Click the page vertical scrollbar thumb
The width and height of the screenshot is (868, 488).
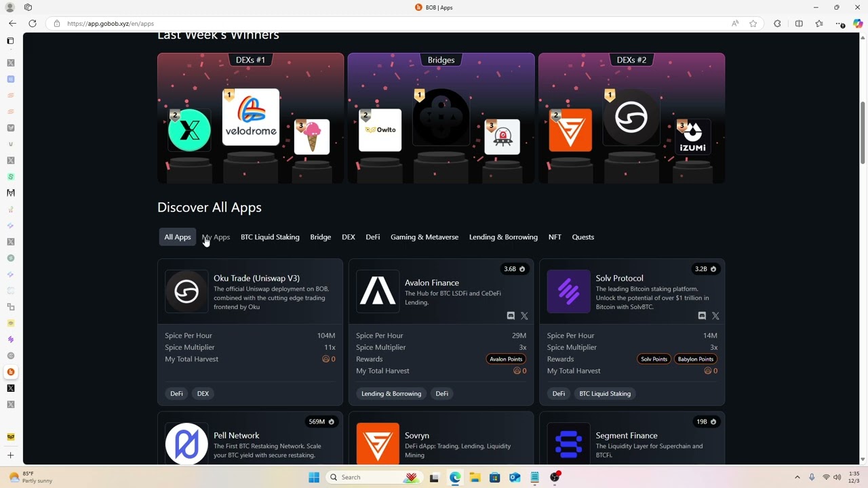coord(863,132)
